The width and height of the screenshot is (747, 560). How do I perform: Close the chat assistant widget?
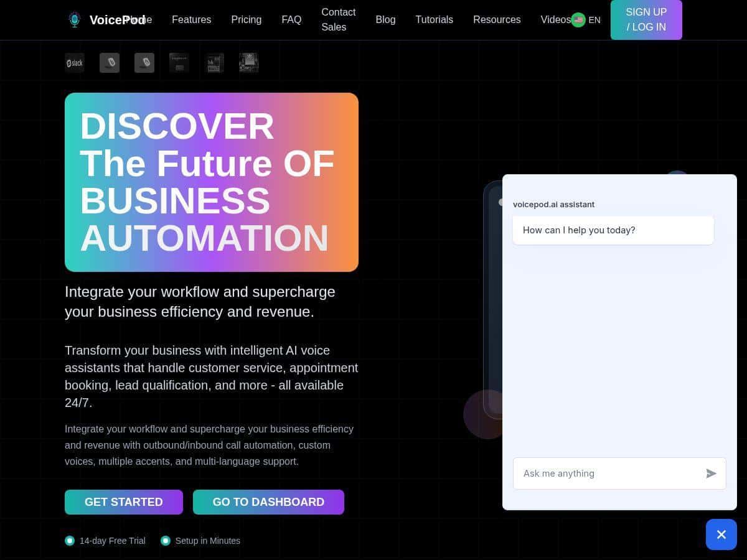[x=721, y=534]
